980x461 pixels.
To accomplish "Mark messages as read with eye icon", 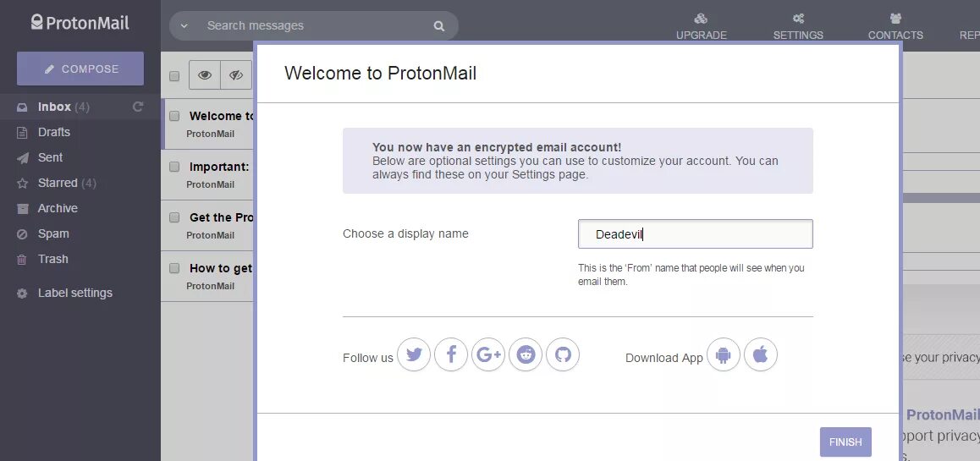I will 204,75.
